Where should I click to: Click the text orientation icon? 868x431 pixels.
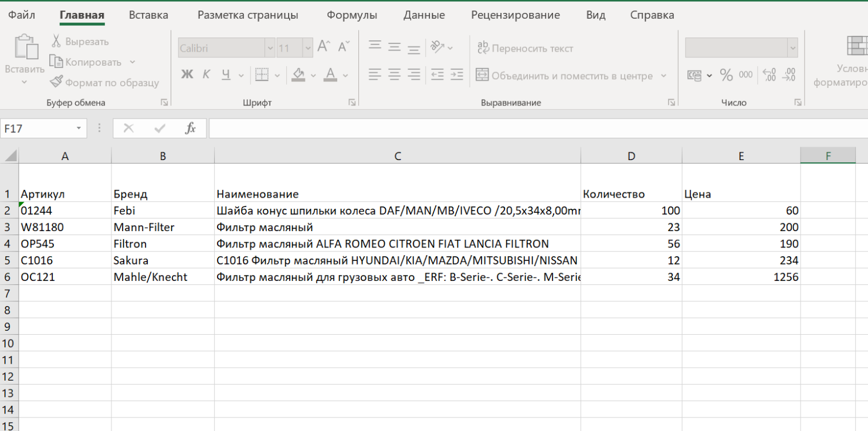point(438,47)
